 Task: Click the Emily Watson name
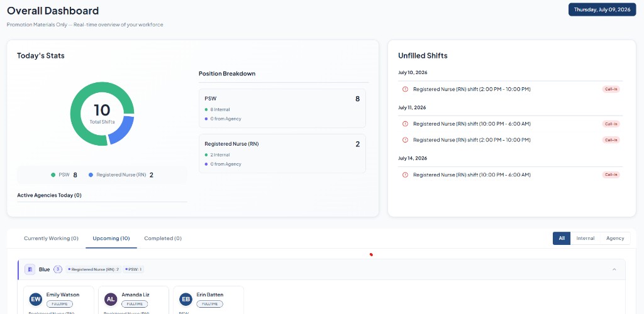coord(63,295)
